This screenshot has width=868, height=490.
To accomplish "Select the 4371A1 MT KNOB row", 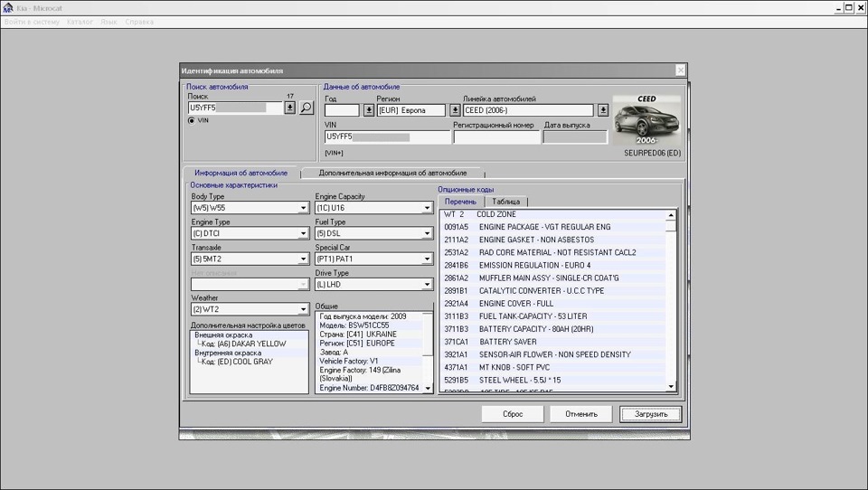I will [553, 367].
